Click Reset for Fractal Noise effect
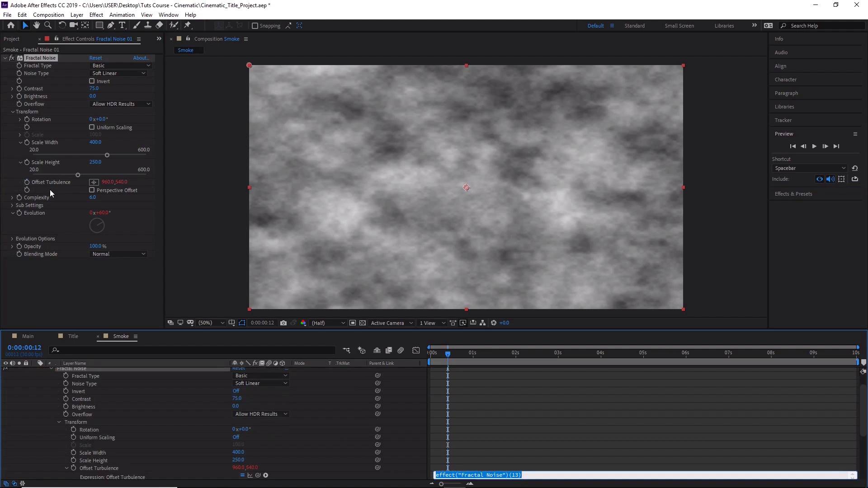 [x=95, y=58]
